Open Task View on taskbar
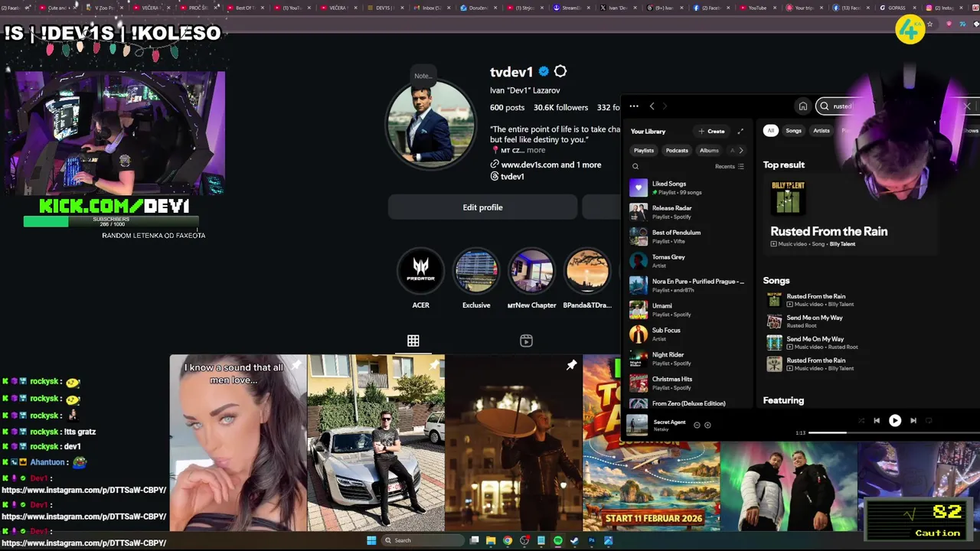The width and height of the screenshot is (980, 551). coord(475,540)
